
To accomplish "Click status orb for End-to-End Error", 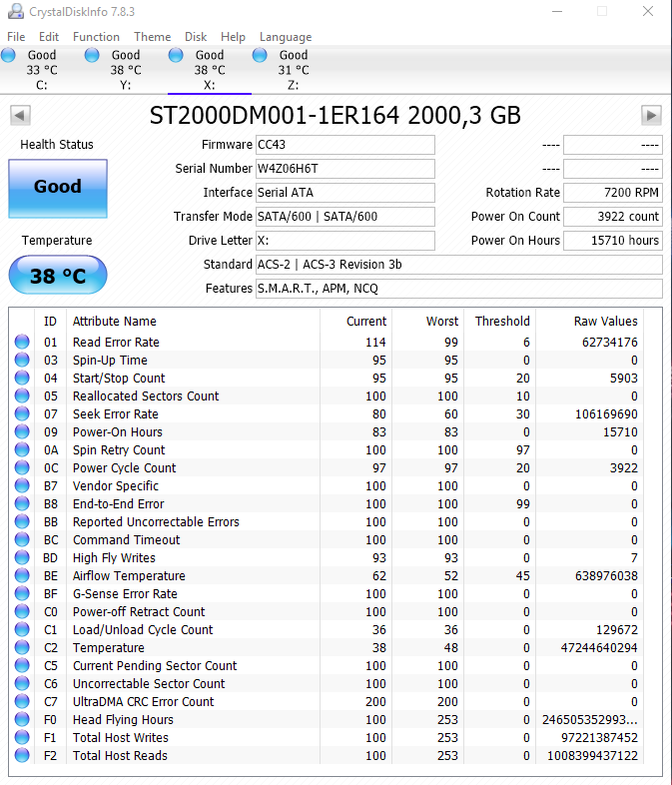I will 22,503.
